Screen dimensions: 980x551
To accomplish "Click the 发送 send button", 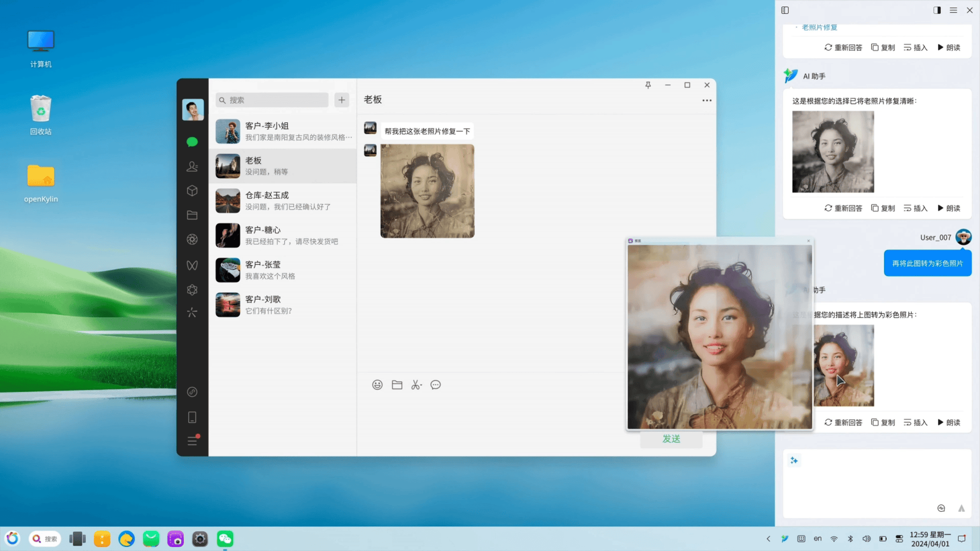I will pos(671,439).
